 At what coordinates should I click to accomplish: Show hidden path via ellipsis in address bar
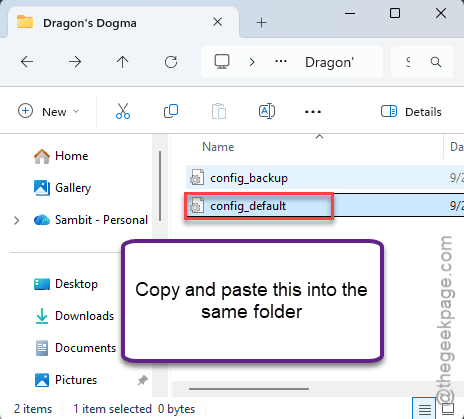tap(281, 62)
